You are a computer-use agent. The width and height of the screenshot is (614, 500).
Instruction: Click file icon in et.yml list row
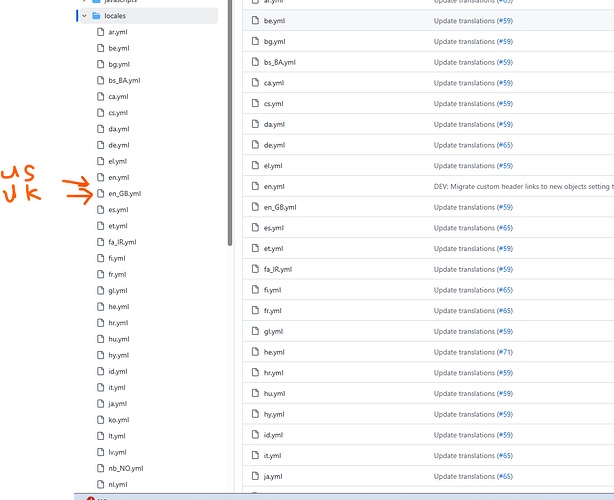pos(255,248)
